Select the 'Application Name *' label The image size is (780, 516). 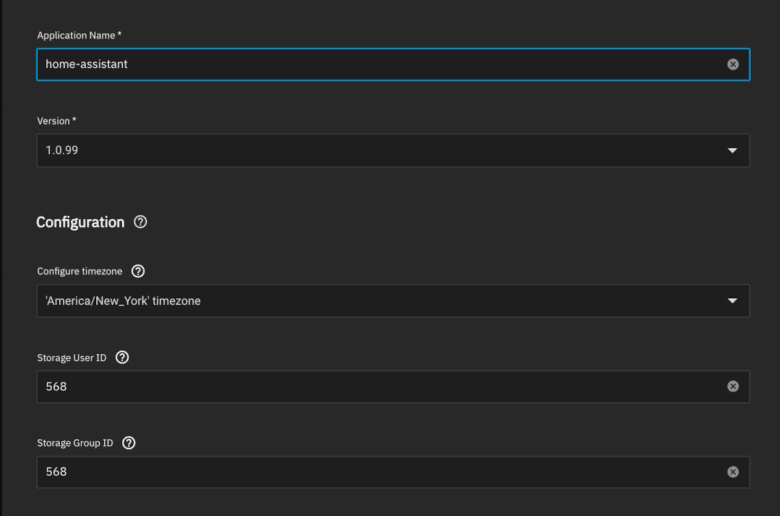79,35
